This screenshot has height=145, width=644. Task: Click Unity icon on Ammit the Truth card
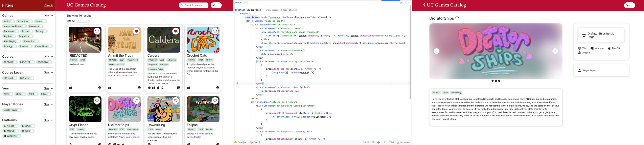[x=139, y=88]
